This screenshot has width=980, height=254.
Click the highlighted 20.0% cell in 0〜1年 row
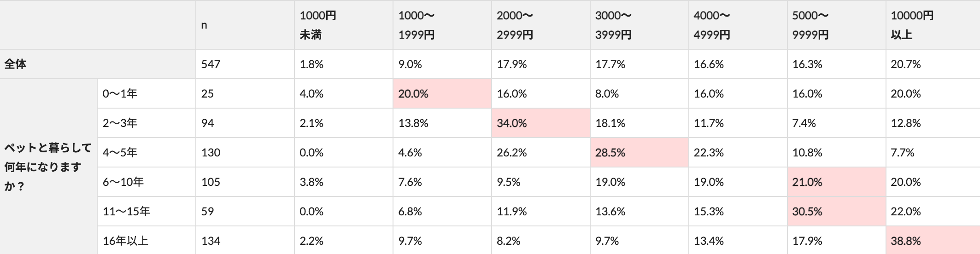(x=413, y=94)
